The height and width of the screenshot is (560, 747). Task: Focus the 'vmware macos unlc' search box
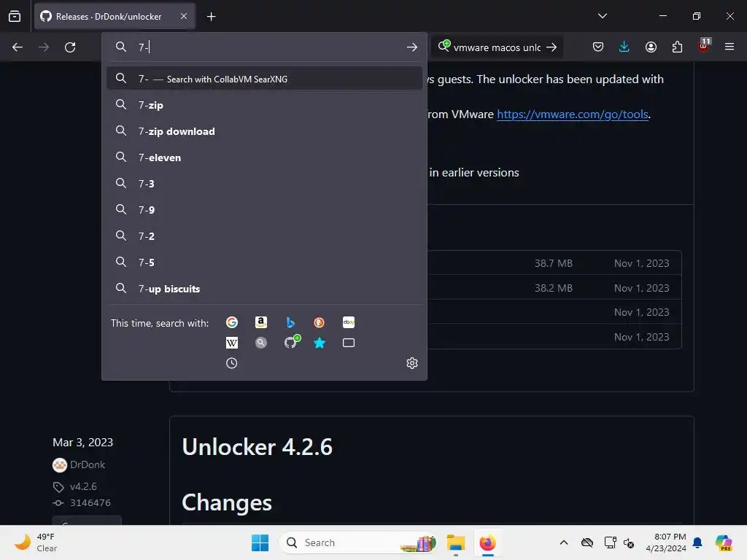click(496, 47)
